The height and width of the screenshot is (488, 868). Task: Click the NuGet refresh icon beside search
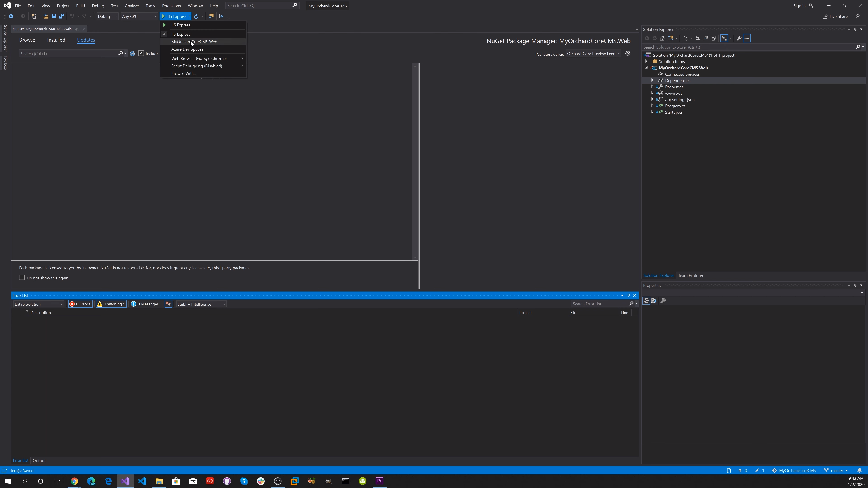click(132, 54)
